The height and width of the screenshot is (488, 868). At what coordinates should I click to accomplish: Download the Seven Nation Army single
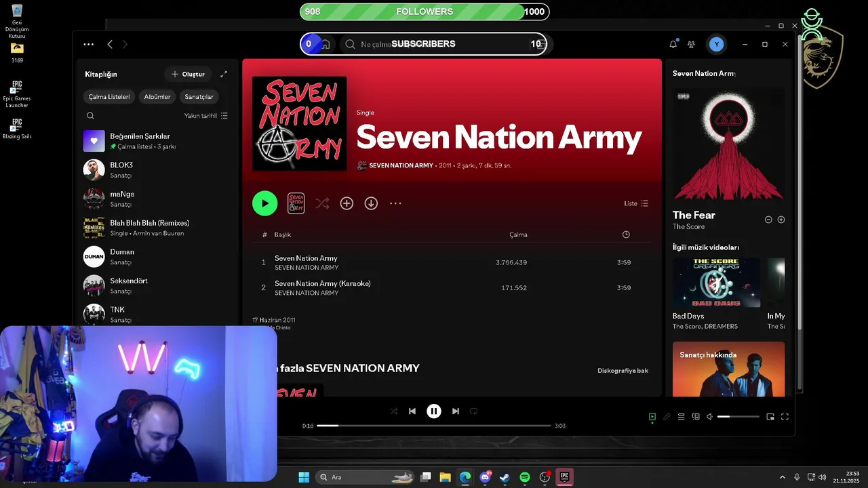tap(371, 203)
